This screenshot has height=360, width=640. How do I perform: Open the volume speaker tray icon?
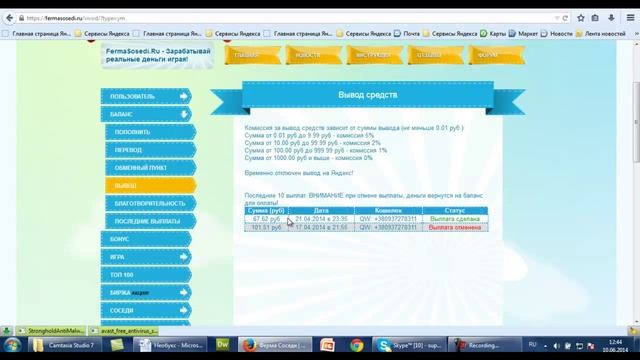pos(556,346)
